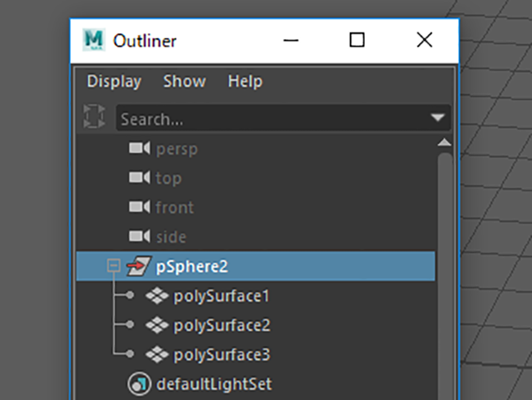Minimize the Outliner window

[x=291, y=40]
